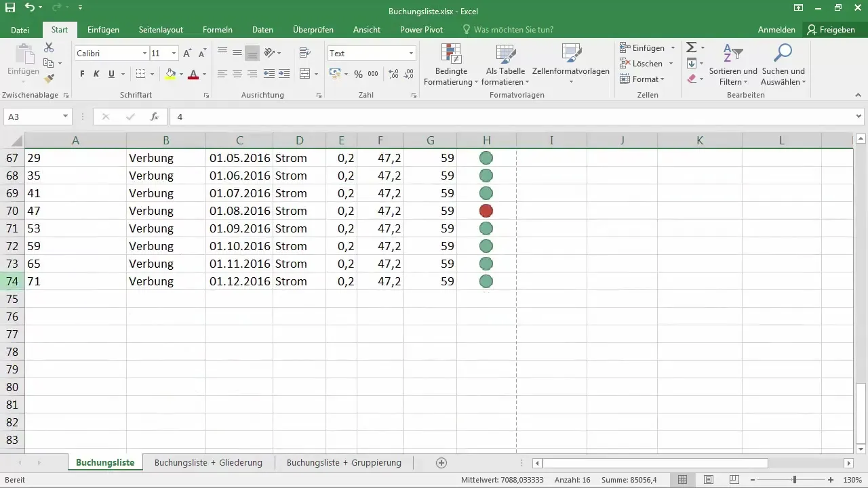This screenshot has width=868, height=488.
Task: Select the Format Painter brush icon
Action: pos(49,79)
